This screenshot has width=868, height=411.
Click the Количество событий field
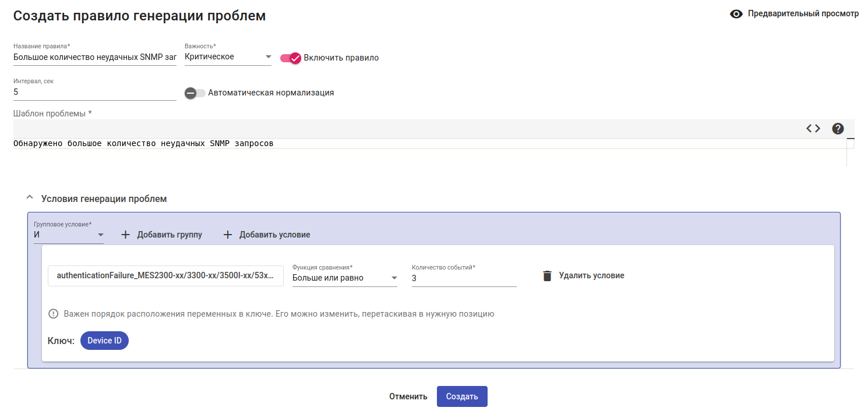tap(464, 278)
